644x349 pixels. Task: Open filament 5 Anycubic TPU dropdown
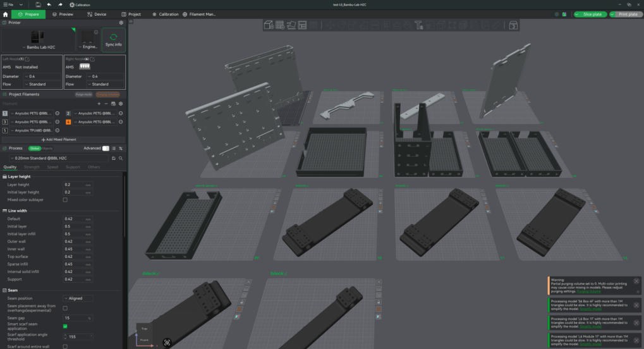(x=32, y=130)
